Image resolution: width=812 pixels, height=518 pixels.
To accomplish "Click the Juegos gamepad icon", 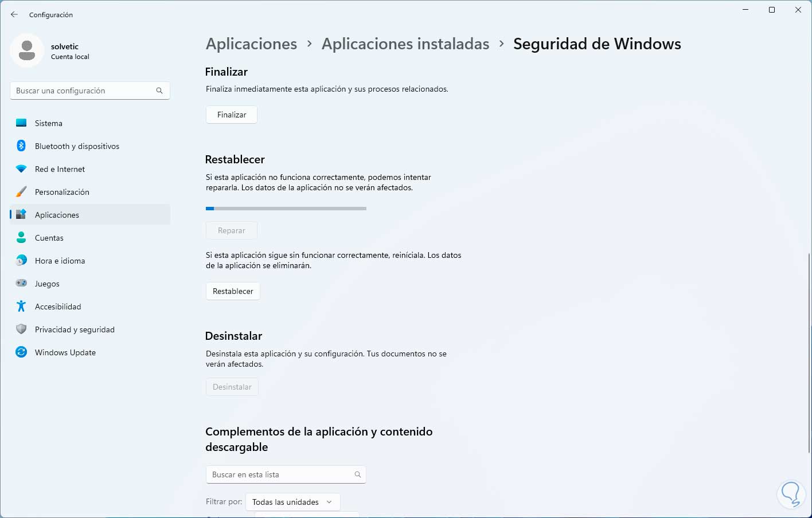I will tap(21, 284).
